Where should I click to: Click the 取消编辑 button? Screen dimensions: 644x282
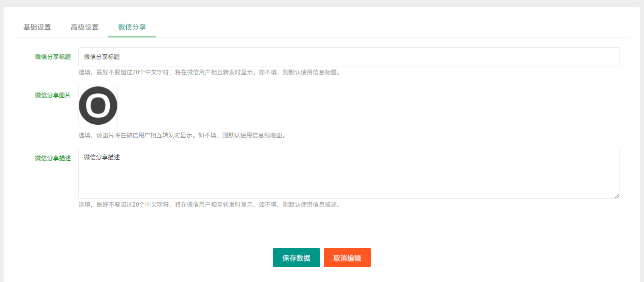point(347,258)
